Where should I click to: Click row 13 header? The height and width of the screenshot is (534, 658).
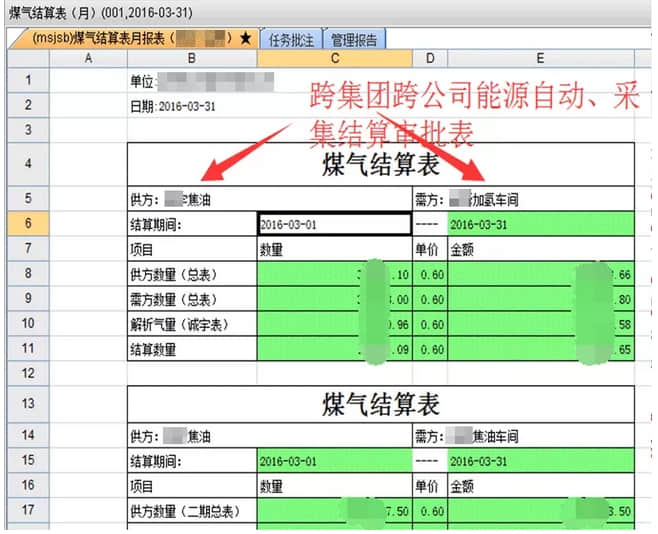click(x=27, y=402)
